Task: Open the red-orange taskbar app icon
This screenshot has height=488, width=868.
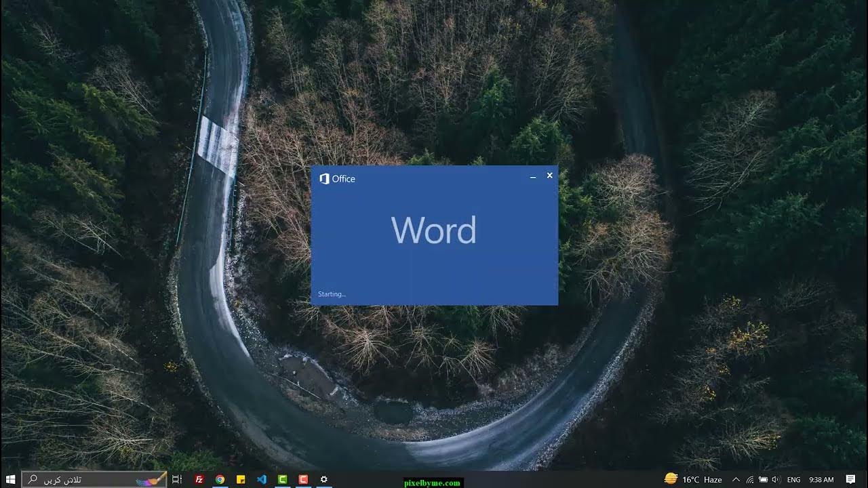Action: [x=303, y=479]
